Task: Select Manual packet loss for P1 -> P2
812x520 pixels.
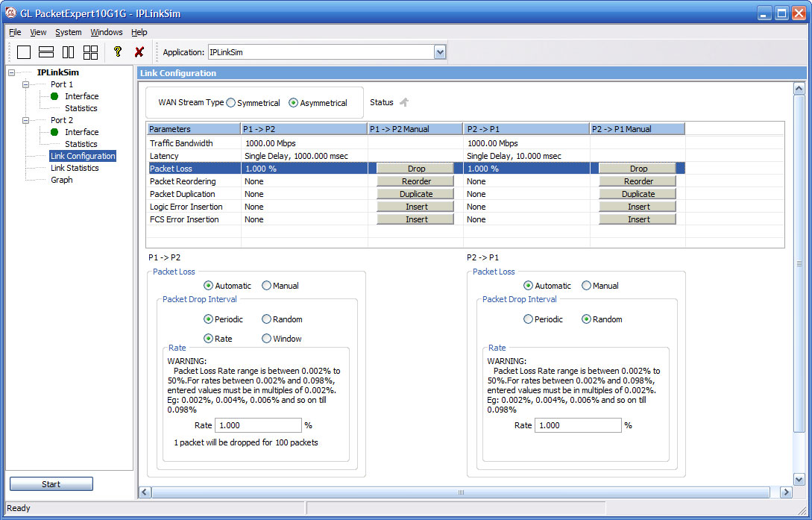Action: pos(266,286)
